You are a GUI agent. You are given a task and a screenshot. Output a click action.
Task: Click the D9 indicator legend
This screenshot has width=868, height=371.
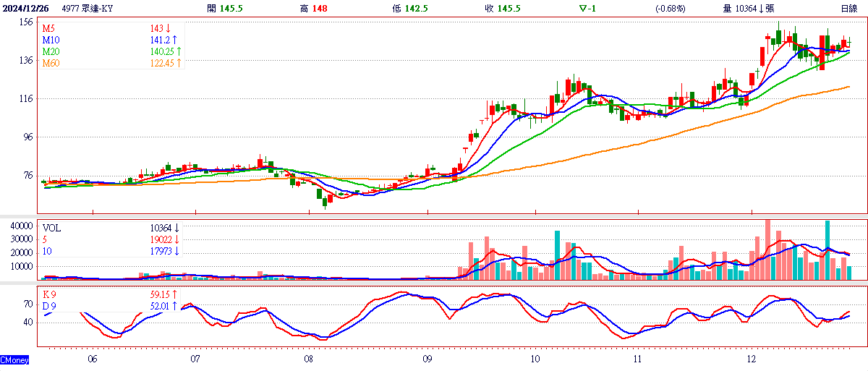coord(50,306)
